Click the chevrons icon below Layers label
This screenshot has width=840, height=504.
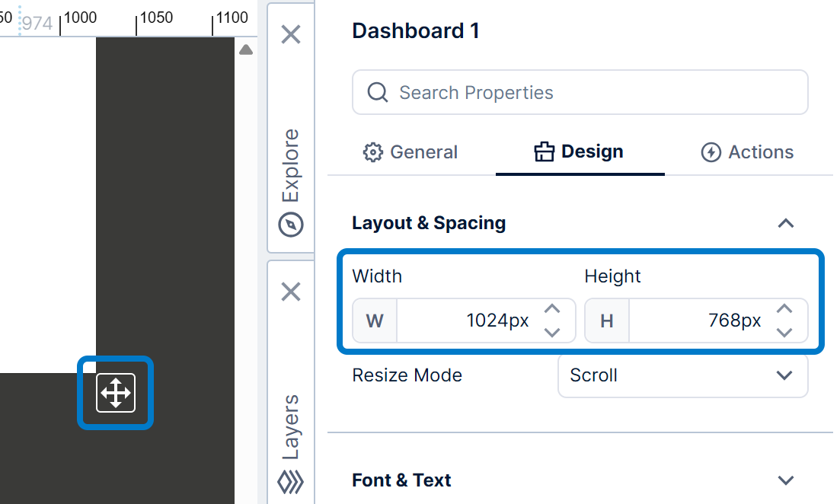tap(290, 481)
